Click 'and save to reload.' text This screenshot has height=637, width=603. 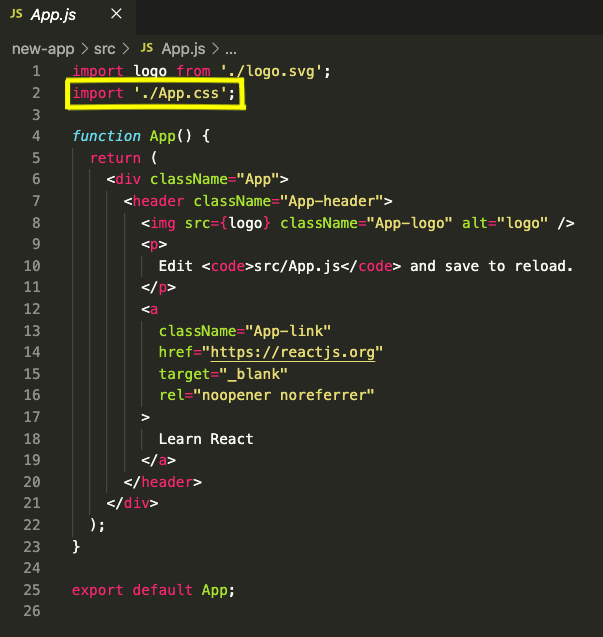[x=491, y=266]
